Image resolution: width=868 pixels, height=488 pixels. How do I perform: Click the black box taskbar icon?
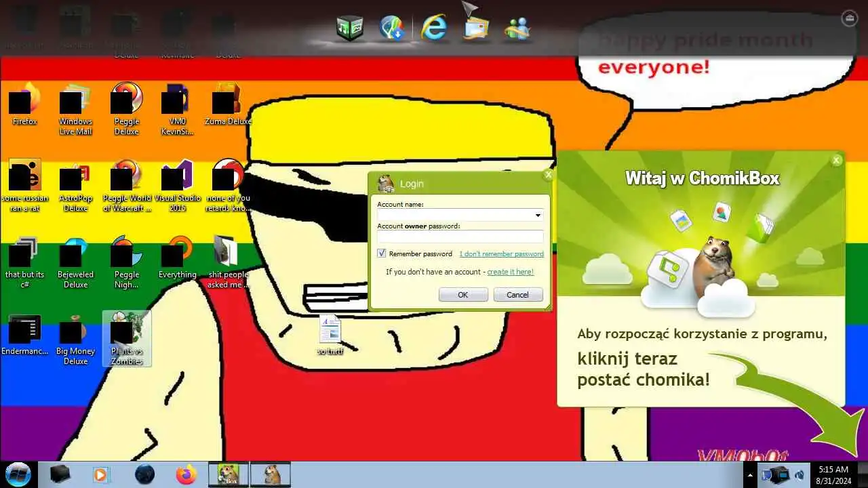point(60,474)
